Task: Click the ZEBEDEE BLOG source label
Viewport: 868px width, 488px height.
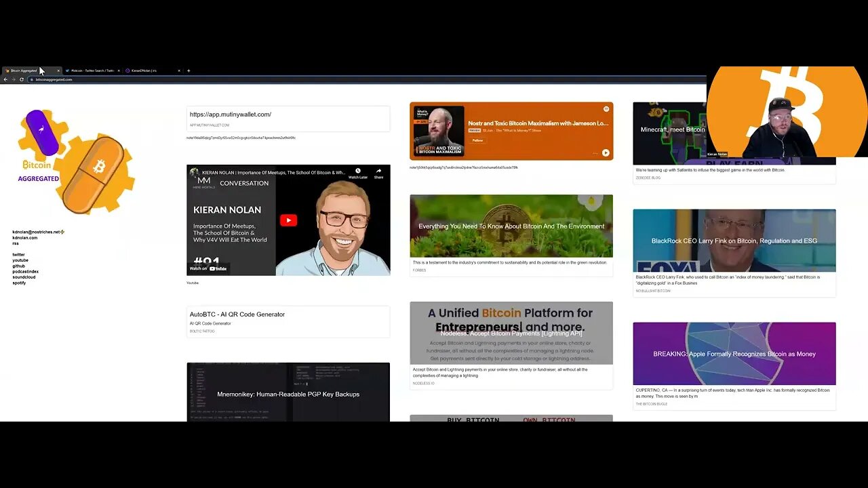Action: 648,178
